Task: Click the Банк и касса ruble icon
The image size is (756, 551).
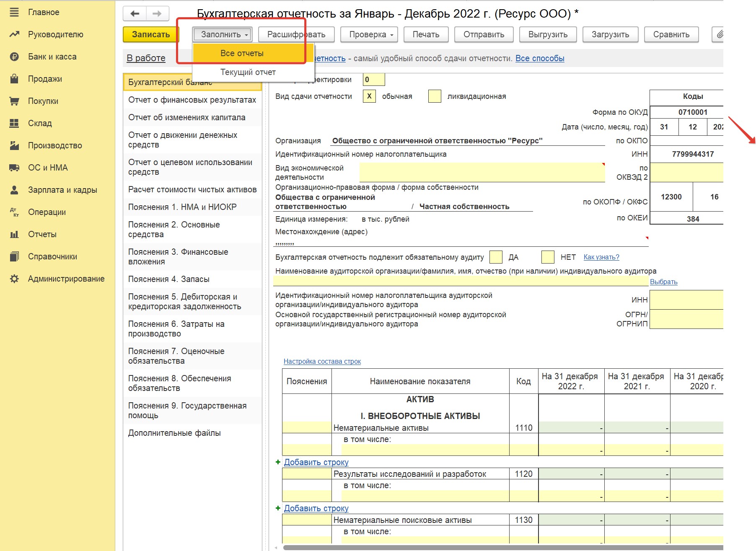Action: [14, 57]
